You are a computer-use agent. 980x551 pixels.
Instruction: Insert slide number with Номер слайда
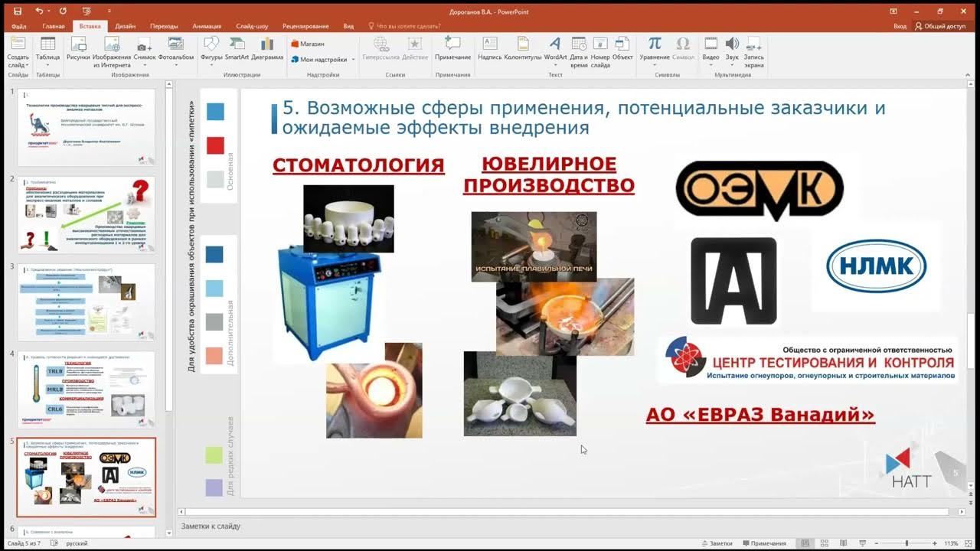pos(600,51)
